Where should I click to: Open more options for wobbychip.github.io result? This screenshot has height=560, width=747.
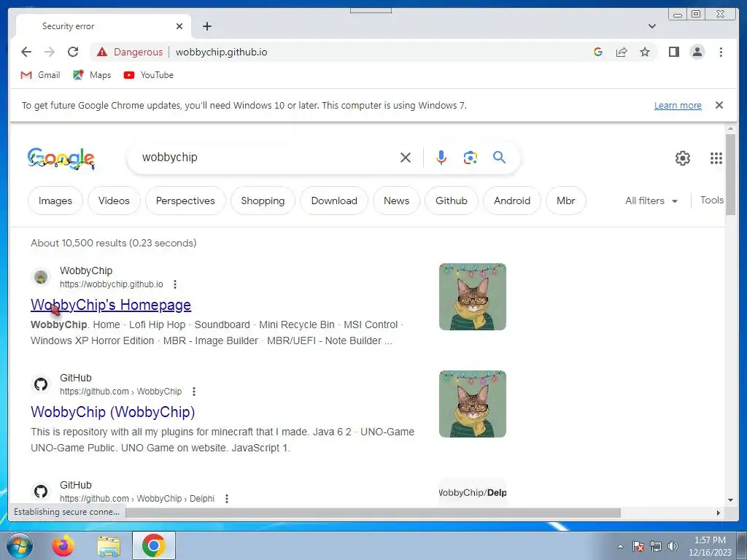[x=175, y=284]
